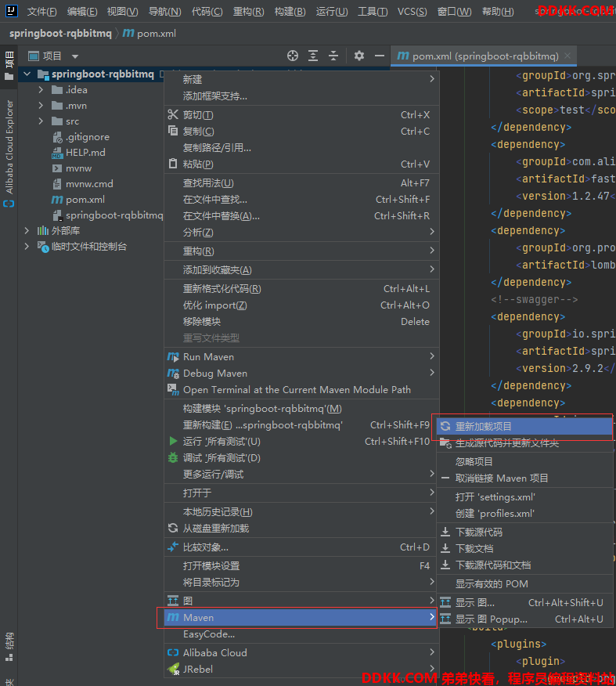
Task: Click the <plugins> tag in editor
Action: tap(518, 644)
